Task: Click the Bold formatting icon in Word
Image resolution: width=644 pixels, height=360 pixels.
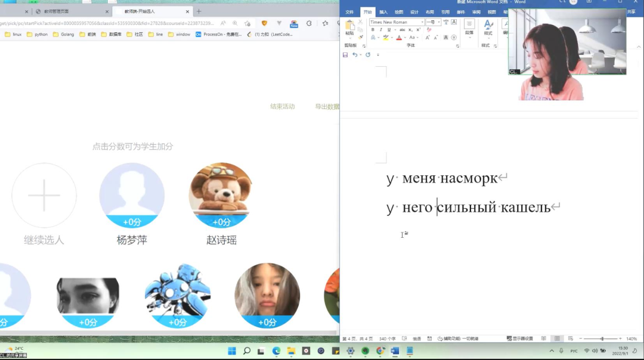Action: 373,30
